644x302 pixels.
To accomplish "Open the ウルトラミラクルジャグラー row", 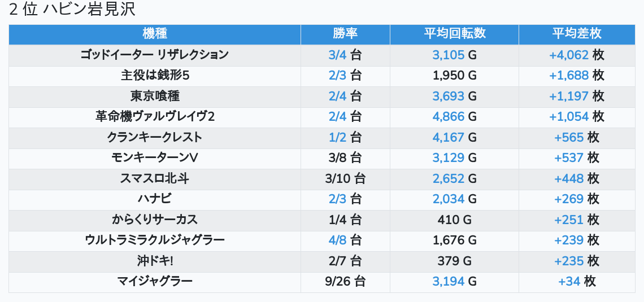I will (155, 240).
